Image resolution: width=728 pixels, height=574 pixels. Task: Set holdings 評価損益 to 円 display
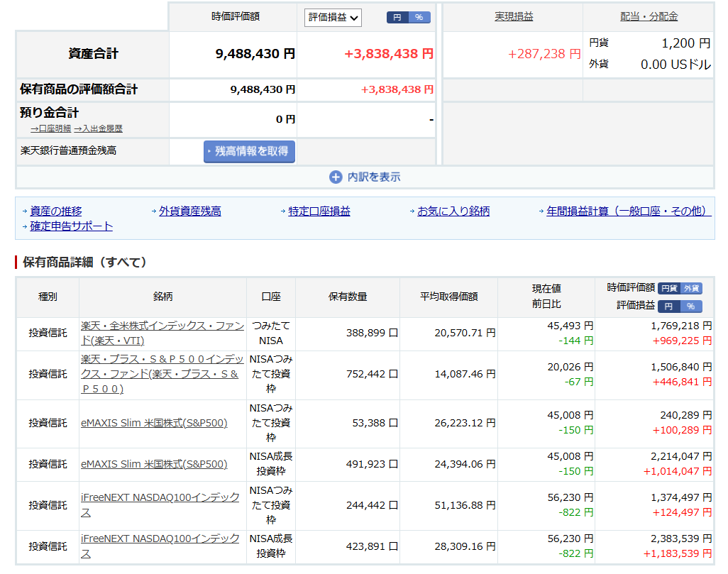[669, 307]
